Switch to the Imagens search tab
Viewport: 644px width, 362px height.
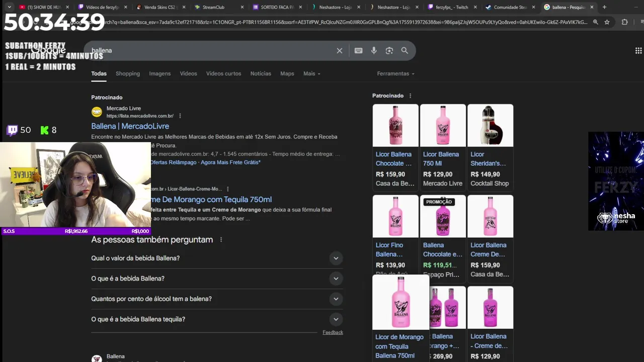point(160,73)
